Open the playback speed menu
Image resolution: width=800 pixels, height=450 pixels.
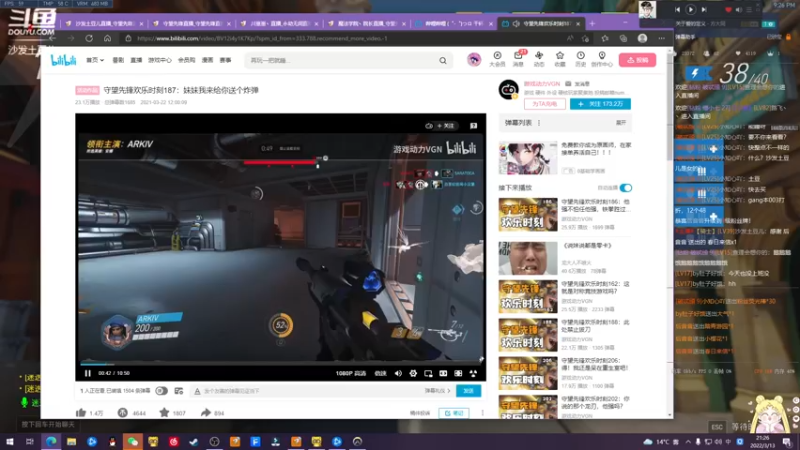pyautogui.click(x=381, y=373)
